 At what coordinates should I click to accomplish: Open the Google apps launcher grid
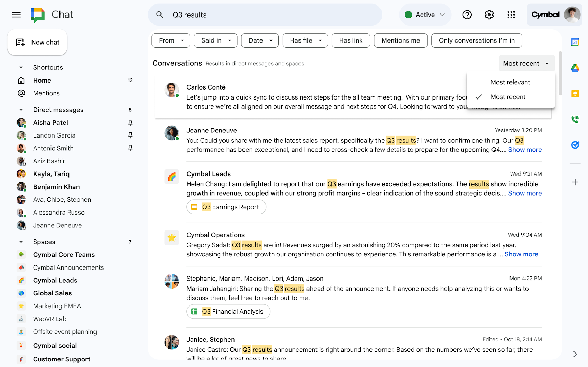coord(511,15)
